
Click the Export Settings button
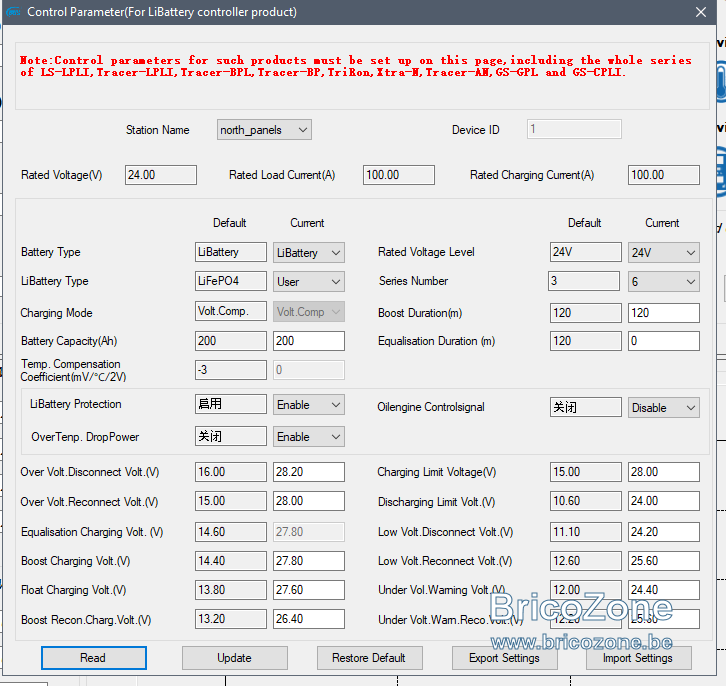[x=505, y=658]
